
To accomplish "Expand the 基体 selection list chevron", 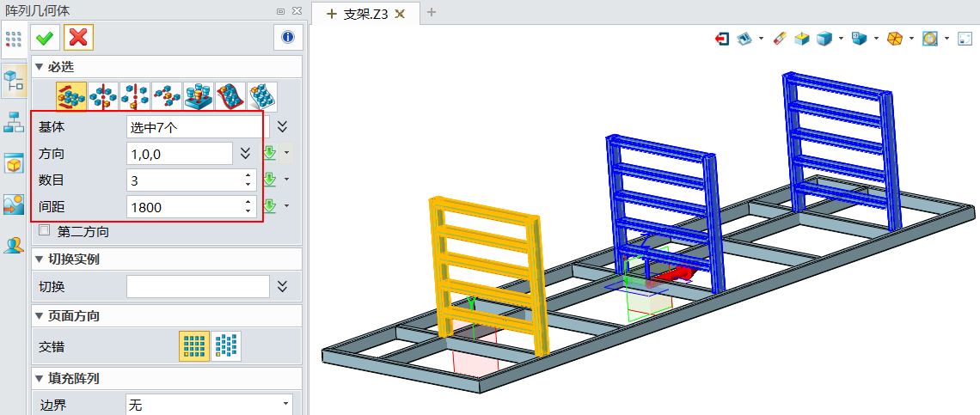I will [282, 127].
